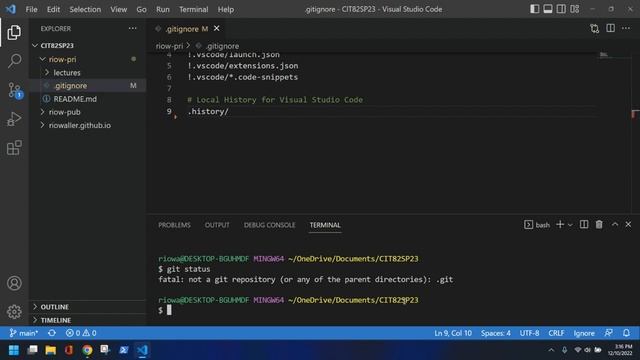The image size is (640, 360).
Task: Toggle the secondary side bar layout icon
Action: pyautogui.click(x=561, y=9)
